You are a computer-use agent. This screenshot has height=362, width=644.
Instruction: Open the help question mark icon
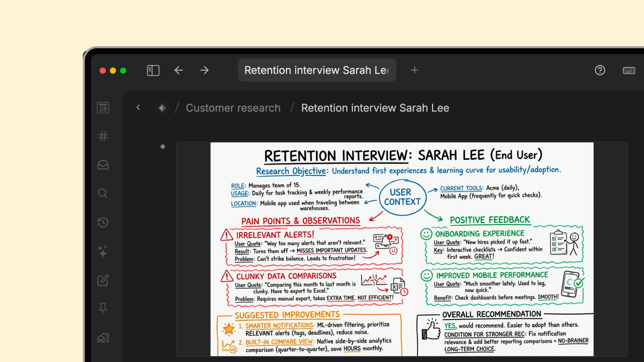[x=600, y=70]
